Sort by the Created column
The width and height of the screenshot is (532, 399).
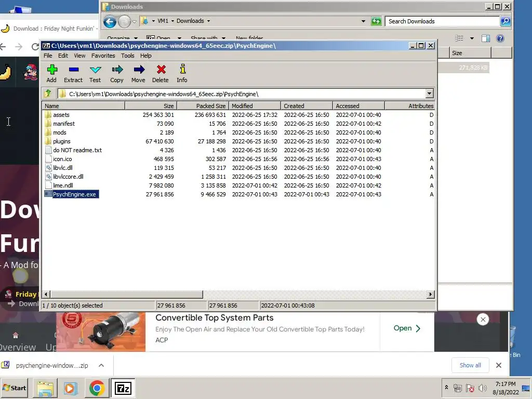[x=307, y=106]
